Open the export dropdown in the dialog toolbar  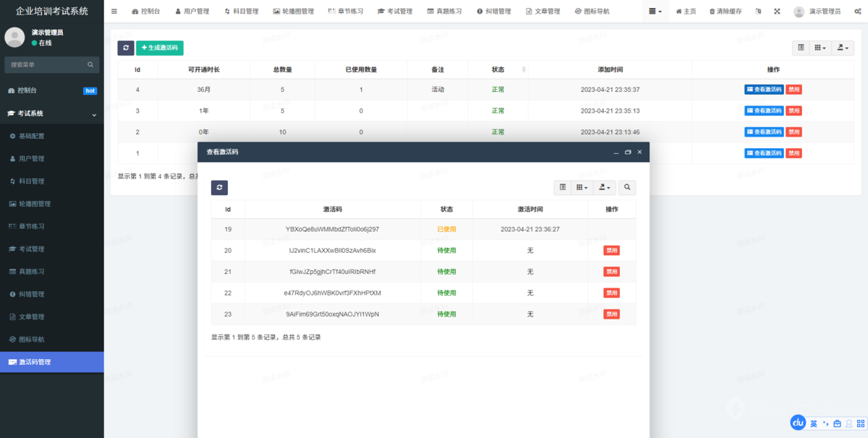604,187
